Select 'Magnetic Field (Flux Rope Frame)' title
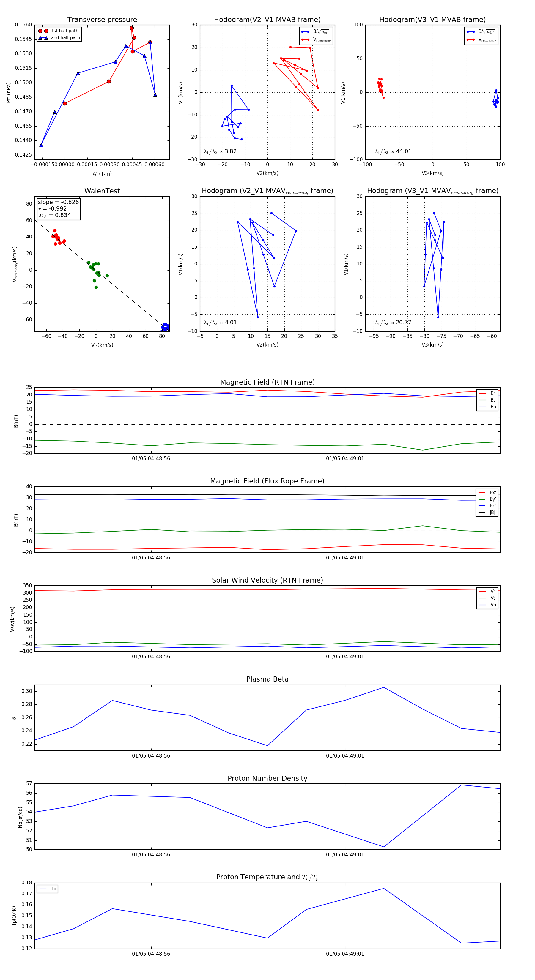The height and width of the screenshot is (980, 535). pyautogui.click(x=267, y=481)
